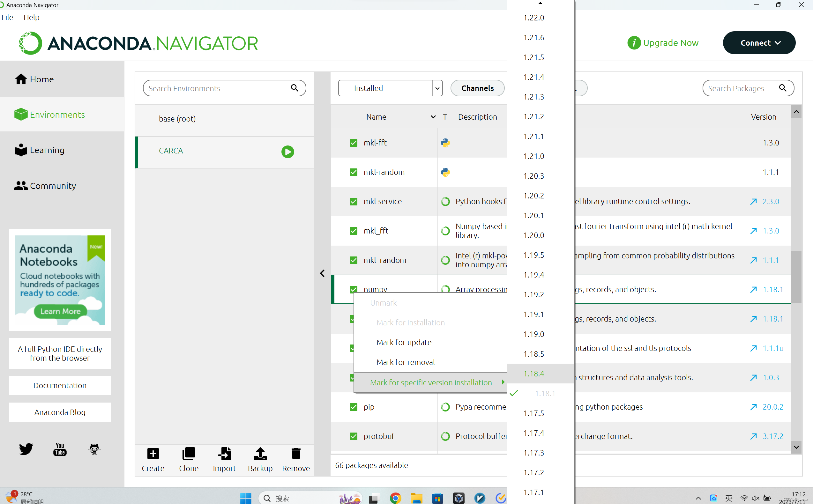Viewport: 813px width, 504px height.
Task: Click inside the Search Packages field
Action: pos(742,88)
